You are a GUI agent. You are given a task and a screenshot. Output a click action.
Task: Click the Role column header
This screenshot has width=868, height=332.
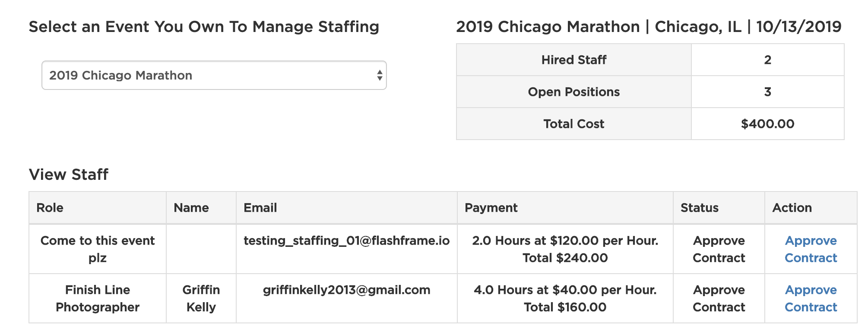[50, 208]
